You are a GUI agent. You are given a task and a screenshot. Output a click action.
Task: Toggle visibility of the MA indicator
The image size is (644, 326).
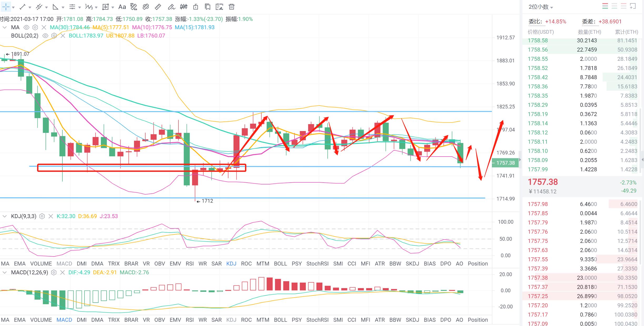(x=26, y=27)
